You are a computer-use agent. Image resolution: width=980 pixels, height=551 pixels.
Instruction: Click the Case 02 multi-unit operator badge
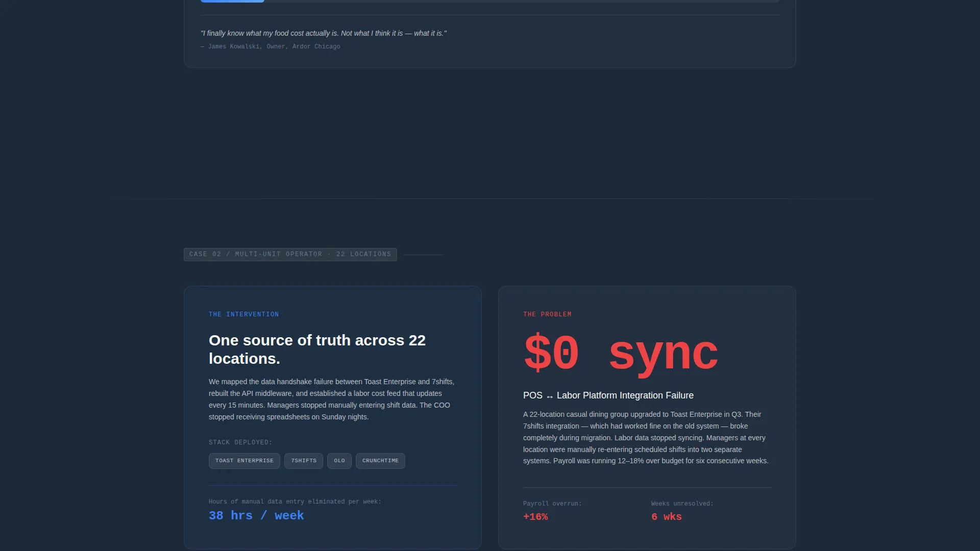[290, 254]
